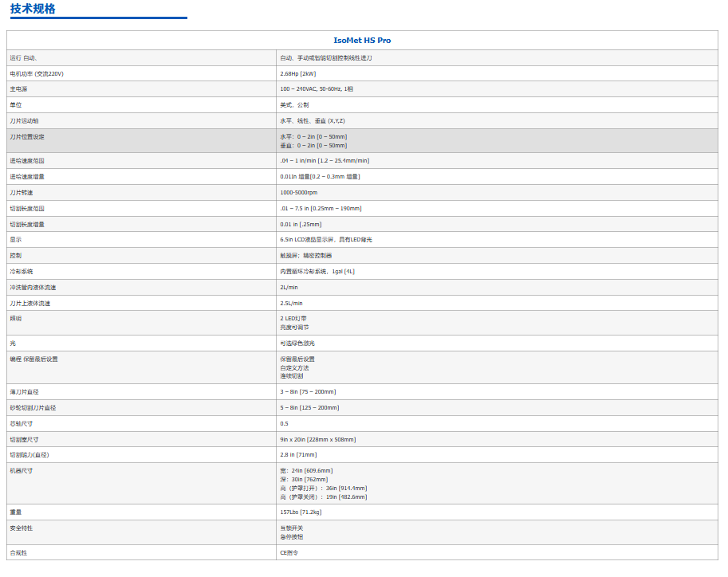Select the 重量 row label
The image size is (728, 577).
click(16, 512)
